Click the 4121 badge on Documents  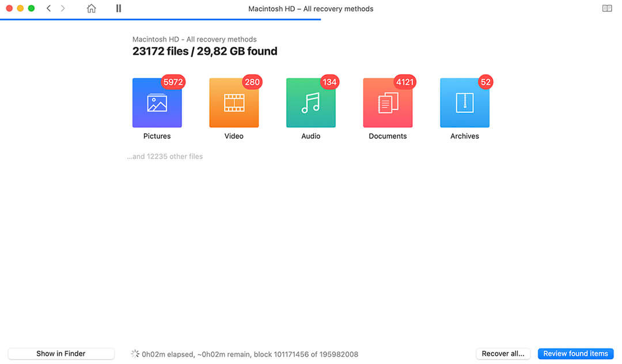point(404,82)
